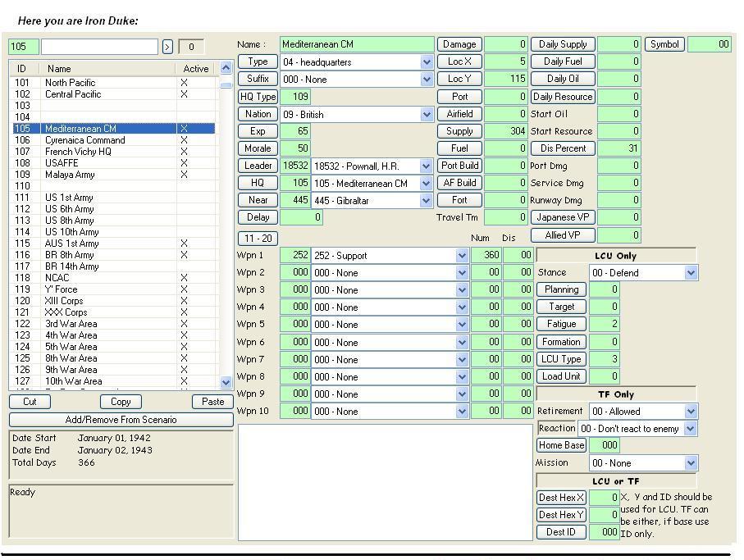Image resolution: width=744 pixels, height=560 pixels.
Task: Toggle Active mark for 10th War Area row
Action: (184, 380)
